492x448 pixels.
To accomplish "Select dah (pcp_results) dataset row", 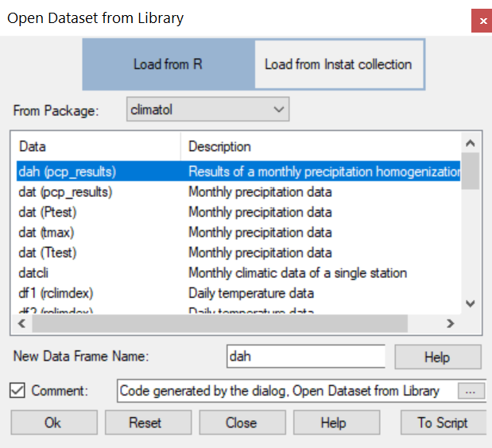I will click(238, 172).
